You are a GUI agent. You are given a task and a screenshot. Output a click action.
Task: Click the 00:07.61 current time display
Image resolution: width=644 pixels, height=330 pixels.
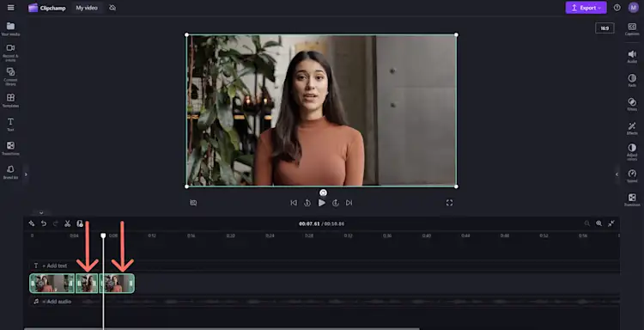309,223
